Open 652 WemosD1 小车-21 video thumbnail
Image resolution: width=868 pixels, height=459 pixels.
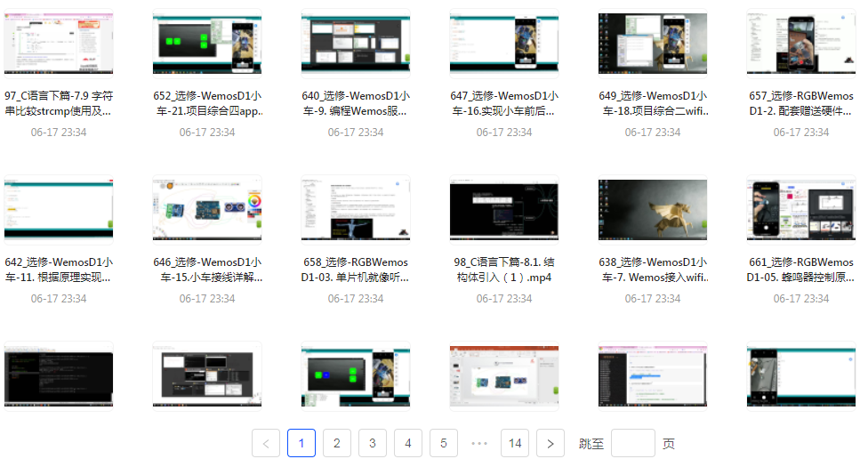[207, 43]
